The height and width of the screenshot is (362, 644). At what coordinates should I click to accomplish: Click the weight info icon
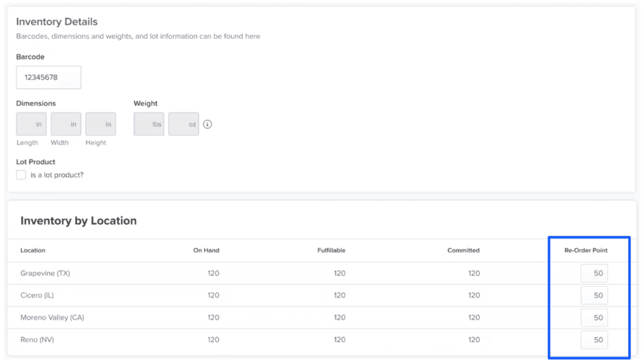pyautogui.click(x=207, y=124)
